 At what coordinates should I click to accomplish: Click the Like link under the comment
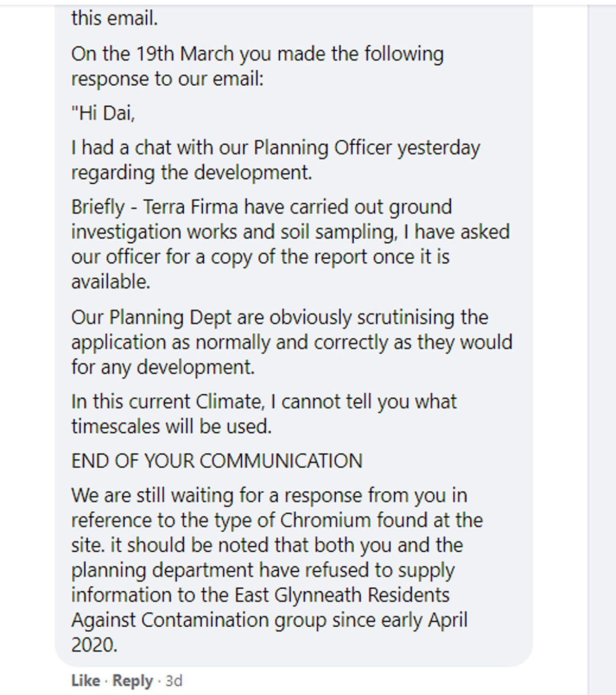point(85,681)
